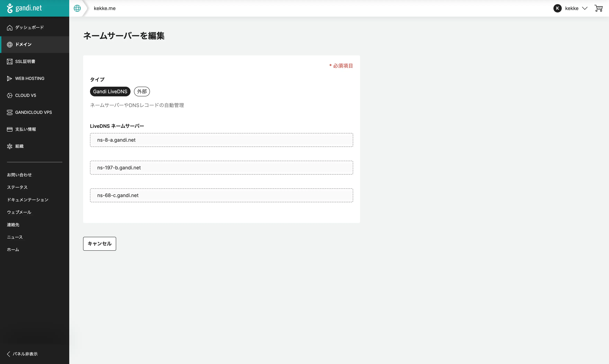The width and height of the screenshot is (609, 364).
Task: Open WEB HOSTING in the sidebar
Action: (35, 79)
